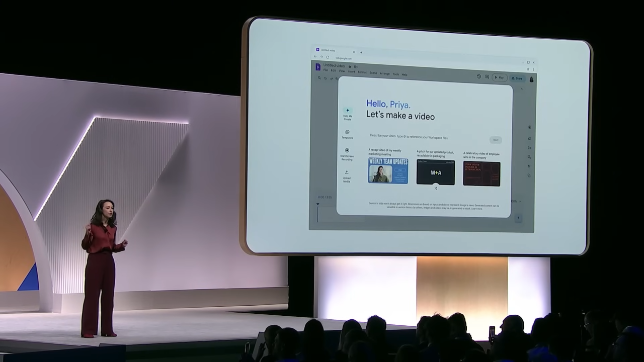Open the media folder icon on the right
644x362 pixels.
(529, 148)
